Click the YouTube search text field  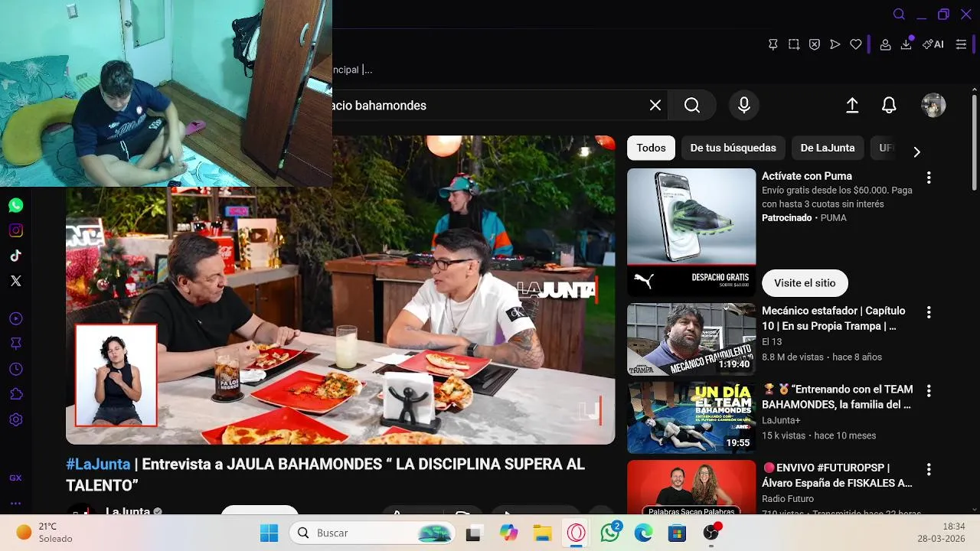pos(488,106)
